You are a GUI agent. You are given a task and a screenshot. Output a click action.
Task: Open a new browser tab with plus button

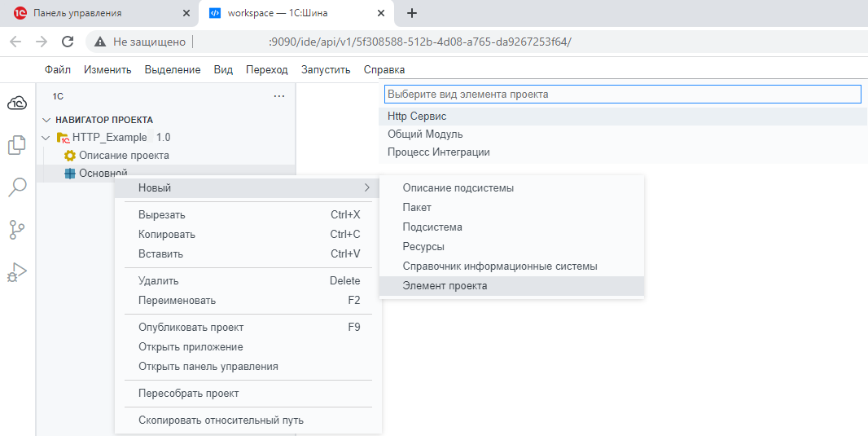[412, 13]
